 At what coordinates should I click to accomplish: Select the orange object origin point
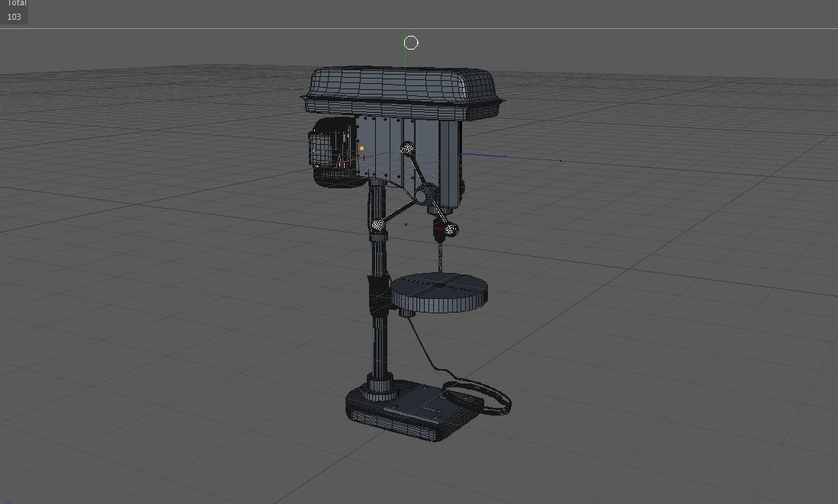point(361,149)
